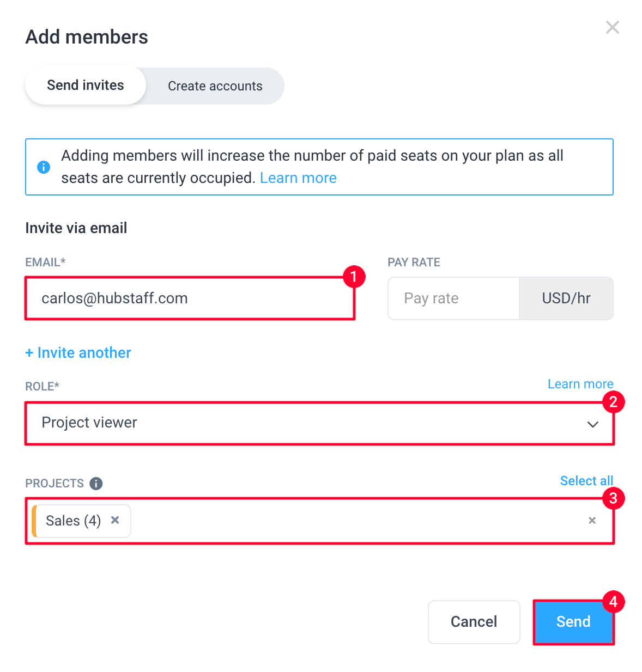
Task: Choose Select all projects
Action: (586, 481)
